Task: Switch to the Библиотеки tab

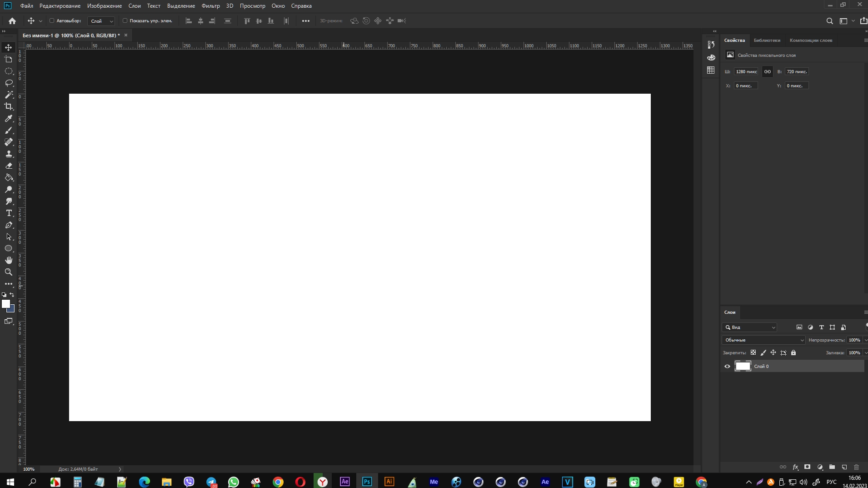Action: (x=767, y=40)
